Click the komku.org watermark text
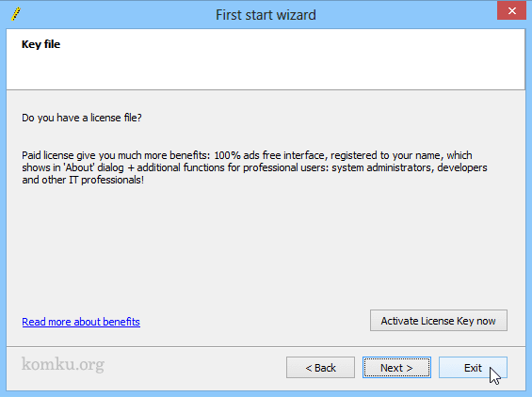532x397 pixels. coord(63,364)
